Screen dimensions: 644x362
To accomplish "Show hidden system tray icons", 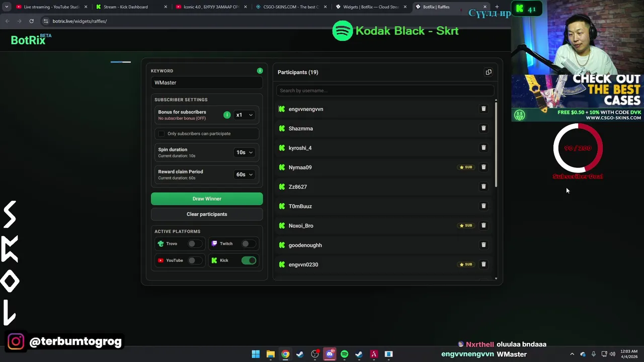I will tap(572, 354).
